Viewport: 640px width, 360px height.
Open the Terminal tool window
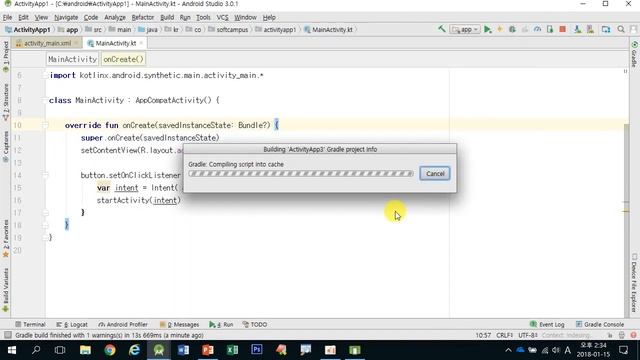point(30,324)
